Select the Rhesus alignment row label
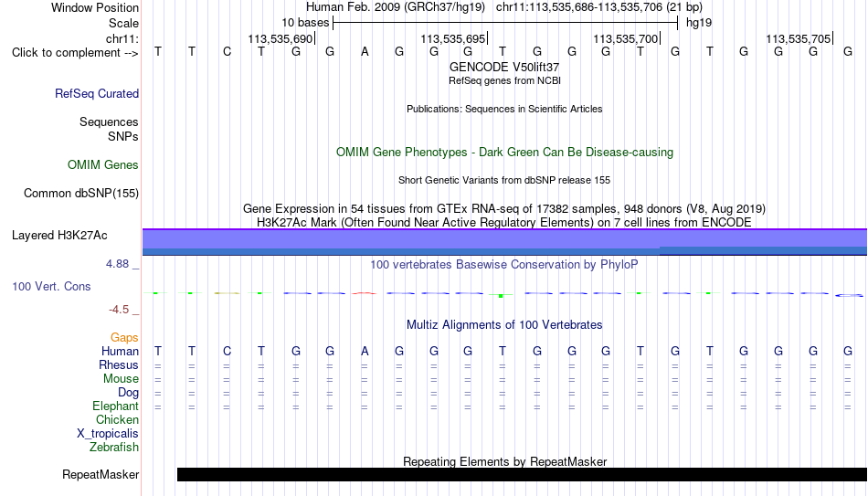Screen dimensions: 868x496 coord(119,365)
